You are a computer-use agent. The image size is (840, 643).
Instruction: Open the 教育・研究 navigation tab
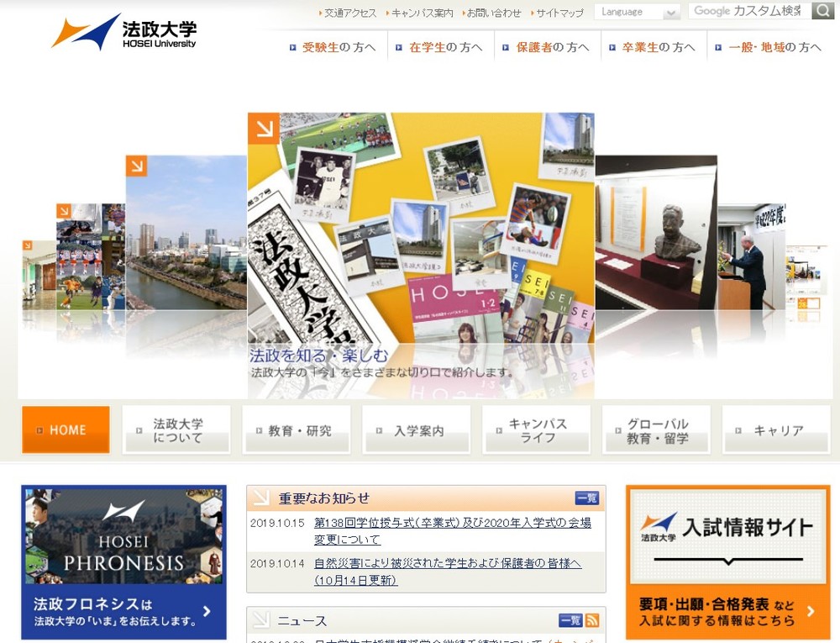296,430
